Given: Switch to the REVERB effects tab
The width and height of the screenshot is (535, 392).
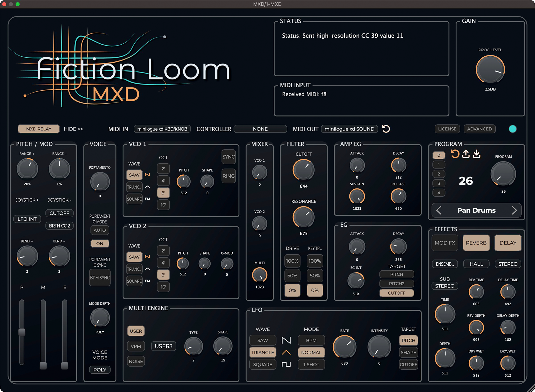Looking at the screenshot, I should pyautogui.click(x=476, y=243).
